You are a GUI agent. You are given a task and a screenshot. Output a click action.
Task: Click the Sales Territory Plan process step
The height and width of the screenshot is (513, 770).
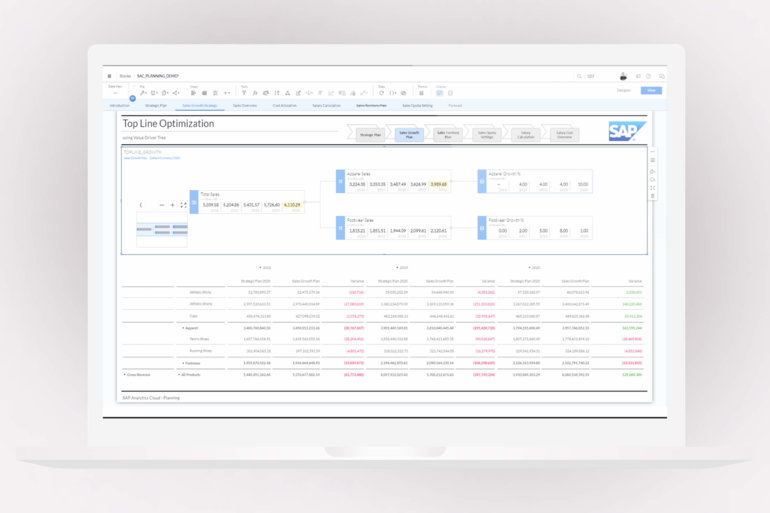[448, 135]
